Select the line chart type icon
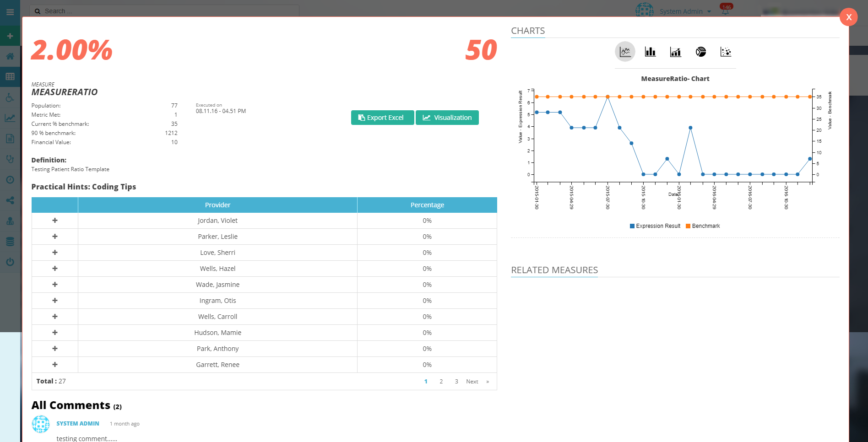Screen dimensions: 868x442 click(625, 52)
